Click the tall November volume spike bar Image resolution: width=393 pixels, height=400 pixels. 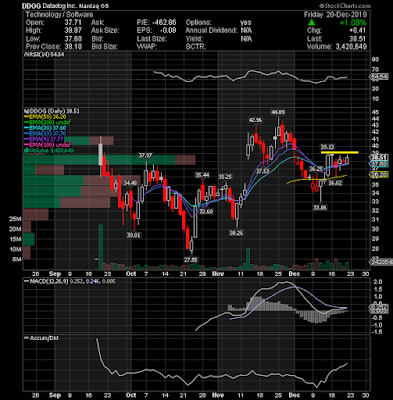[248, 259]
